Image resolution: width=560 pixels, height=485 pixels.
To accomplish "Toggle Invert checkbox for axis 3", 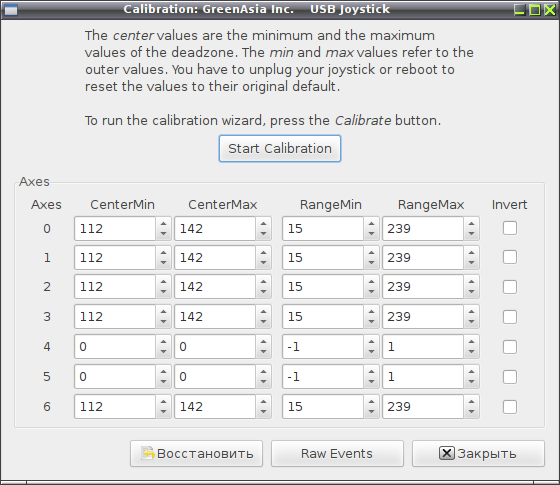I will pyautogui.click(x=510, y=316).
